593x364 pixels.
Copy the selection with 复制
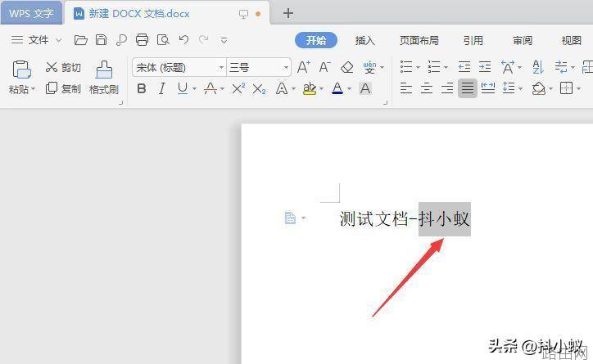tap(63, 88)
